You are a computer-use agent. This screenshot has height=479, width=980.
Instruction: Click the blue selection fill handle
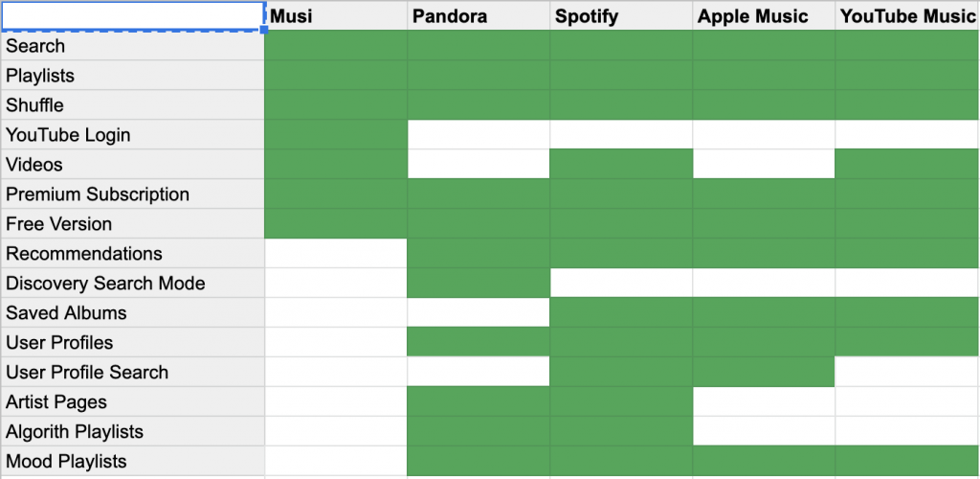(x=264, y=30)
